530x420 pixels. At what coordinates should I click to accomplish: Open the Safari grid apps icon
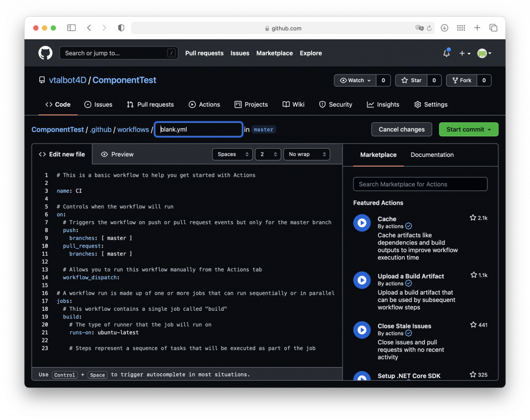click(461, 28)
